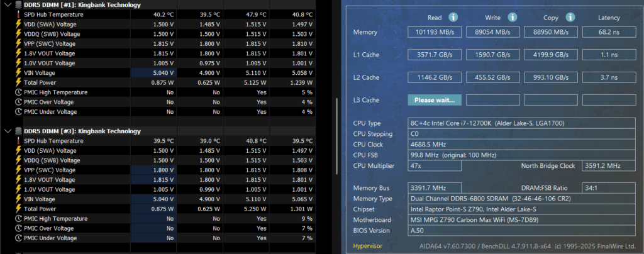This screenshot has height=254, width=644.
Task: Click the memory chip icon of DIMM [#3]
Action: (x=18, y=131)
